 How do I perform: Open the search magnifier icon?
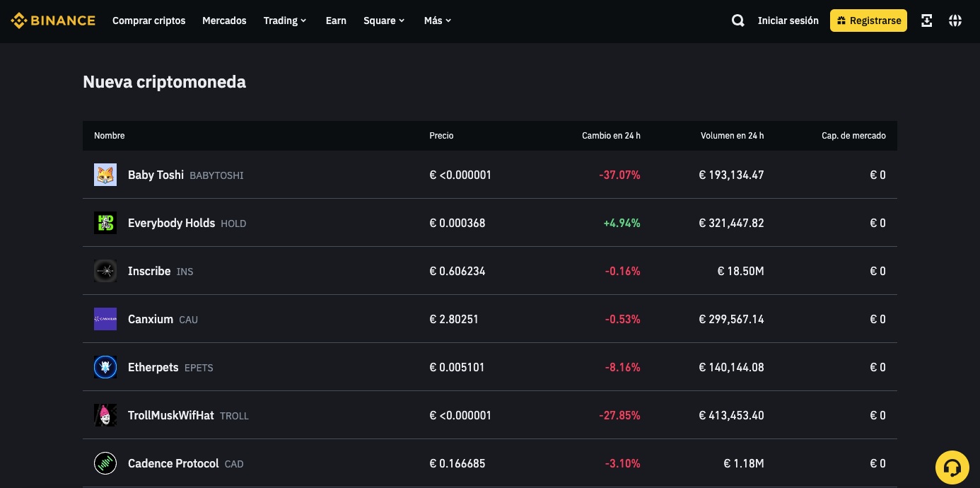click(x=738, y=21)
